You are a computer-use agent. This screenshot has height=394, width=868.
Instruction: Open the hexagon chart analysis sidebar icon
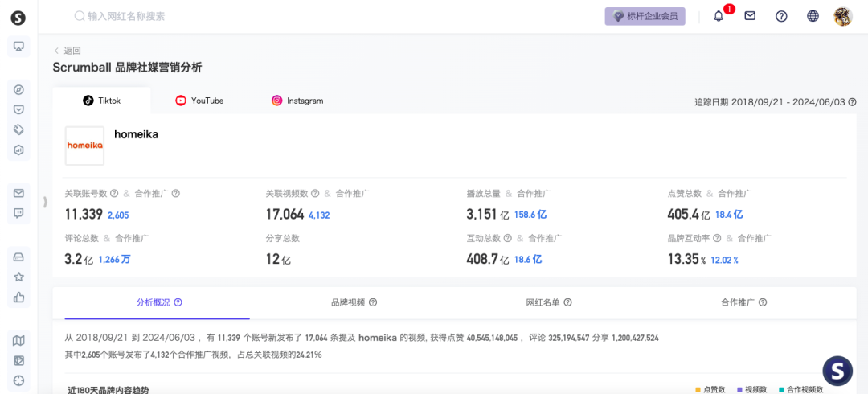18,150
